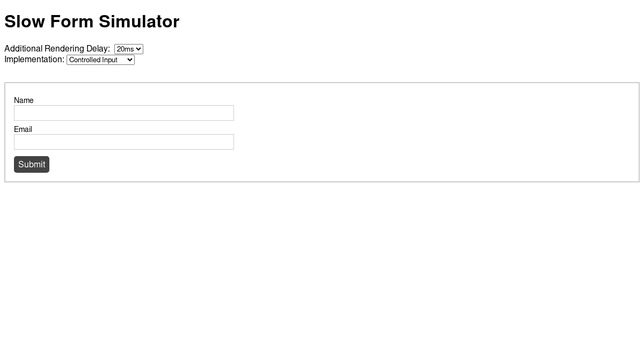Image resolution: width=644 pixels, height=338 pixels.
Task: Click the Submit button
Action: [x=32, y=164]
